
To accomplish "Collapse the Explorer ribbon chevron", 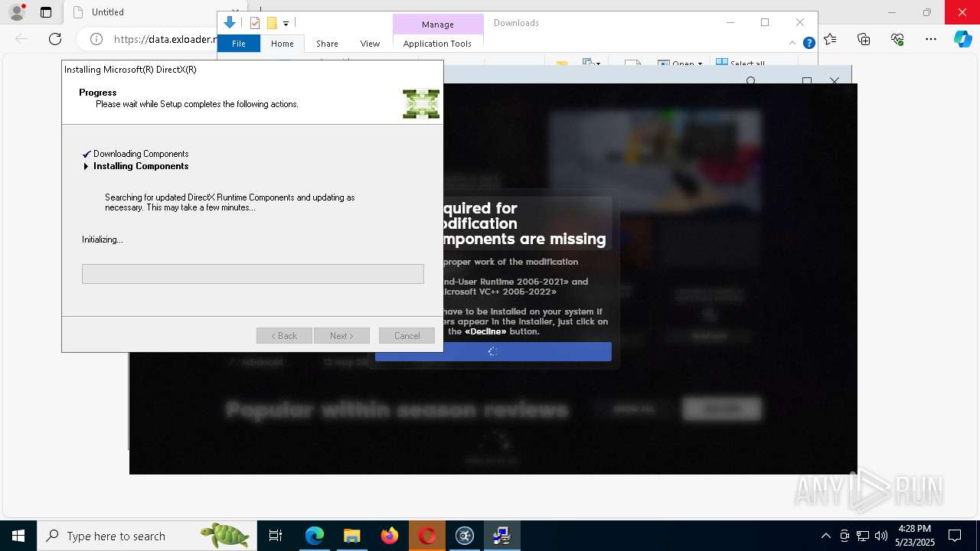I will (792, 43).
